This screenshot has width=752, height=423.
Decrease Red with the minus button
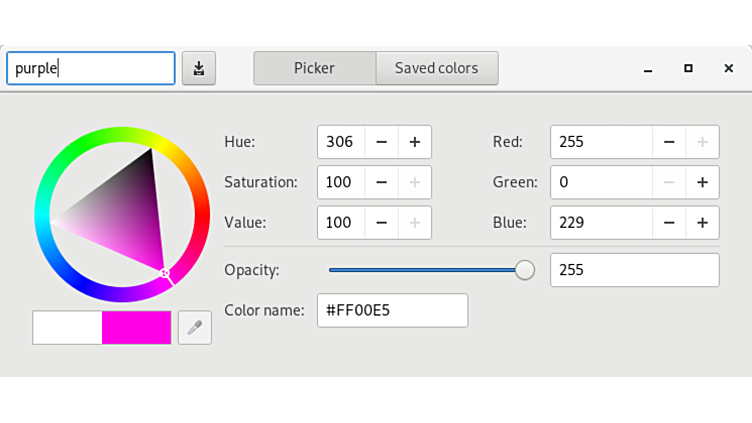point(669,142)
